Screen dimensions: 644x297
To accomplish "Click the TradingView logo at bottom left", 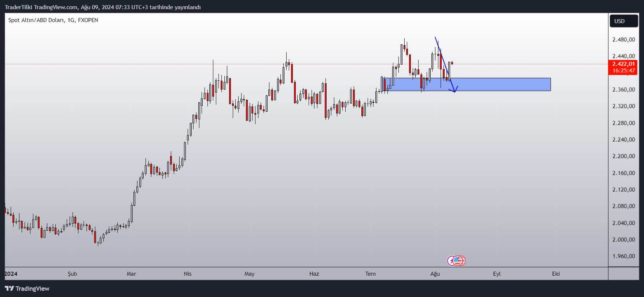I will coord(27,289).
